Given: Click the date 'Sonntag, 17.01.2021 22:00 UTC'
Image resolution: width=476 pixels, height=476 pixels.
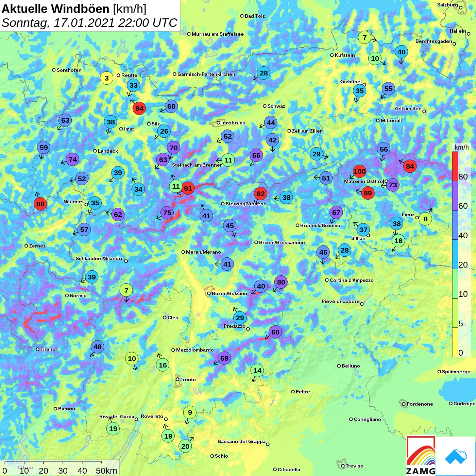Looking at the screenshot, I should point(89,23).
